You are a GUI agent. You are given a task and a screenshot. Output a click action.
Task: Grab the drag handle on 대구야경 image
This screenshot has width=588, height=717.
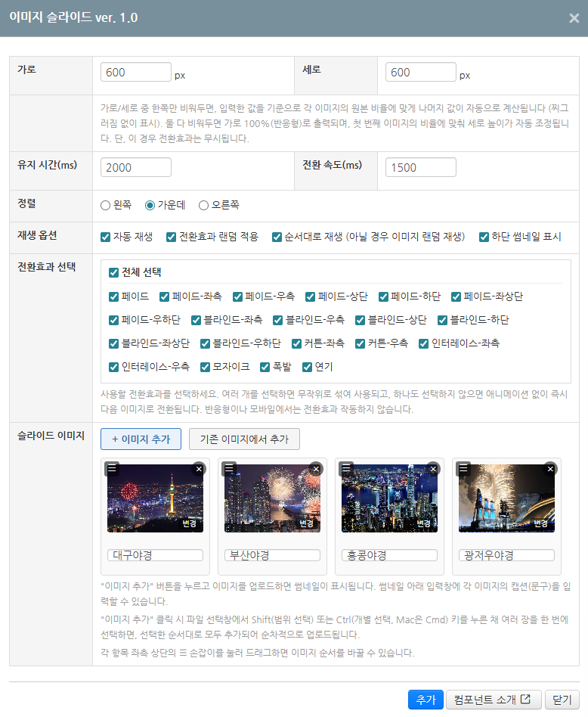[x=112, y=469]
